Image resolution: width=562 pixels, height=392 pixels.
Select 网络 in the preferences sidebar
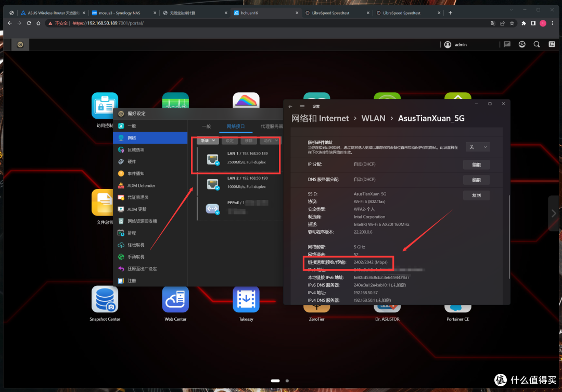[x=150, y=138]
